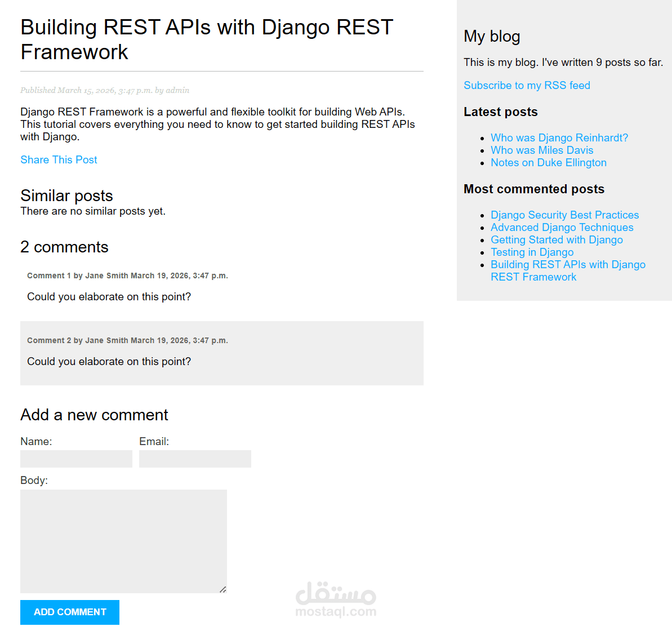Open Building REST APIs sidebar link
The height and width of the screenshot is (631, 672).
click(568, 270)
